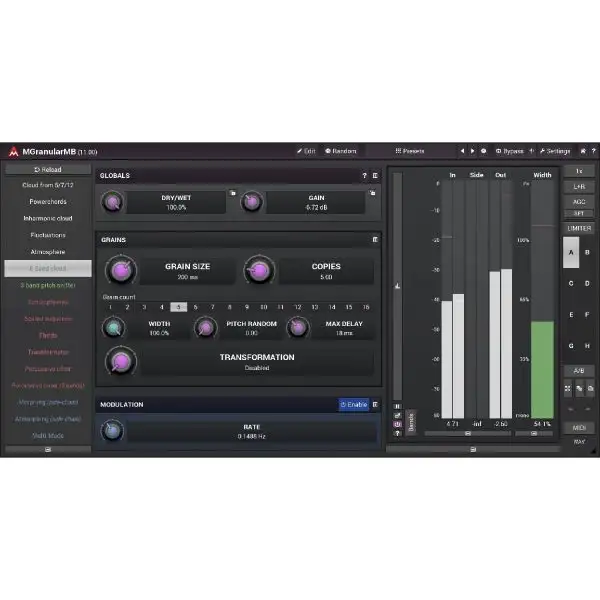Image resolution: width=600 pixels, height=600 pixels.
Task: Click the paste preset icon below A/B
Action: coord(590,389)
